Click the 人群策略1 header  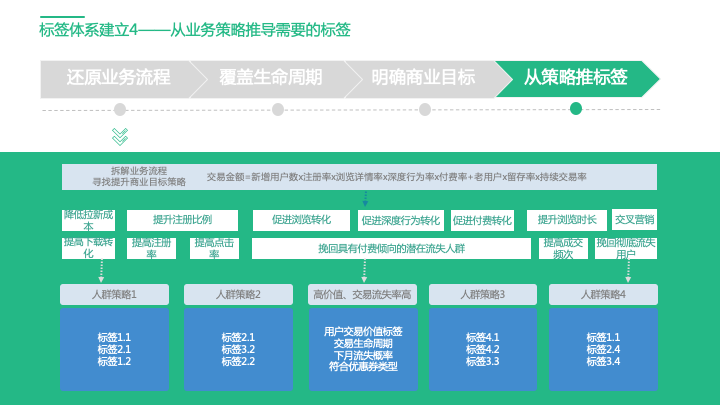pyautogui.click(x=114, y=294)
